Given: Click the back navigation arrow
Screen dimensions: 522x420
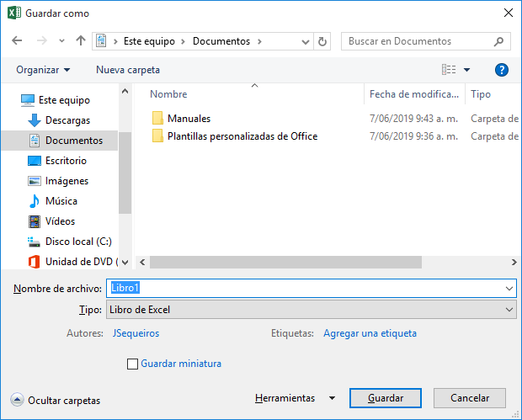Looking at the screenshot, I should (x=17, y=41).
